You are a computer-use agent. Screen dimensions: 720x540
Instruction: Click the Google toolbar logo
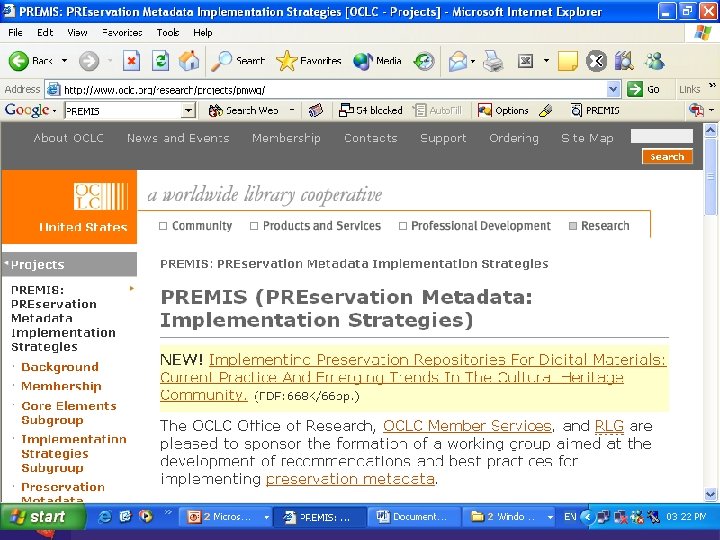click(x=27, y=110)
